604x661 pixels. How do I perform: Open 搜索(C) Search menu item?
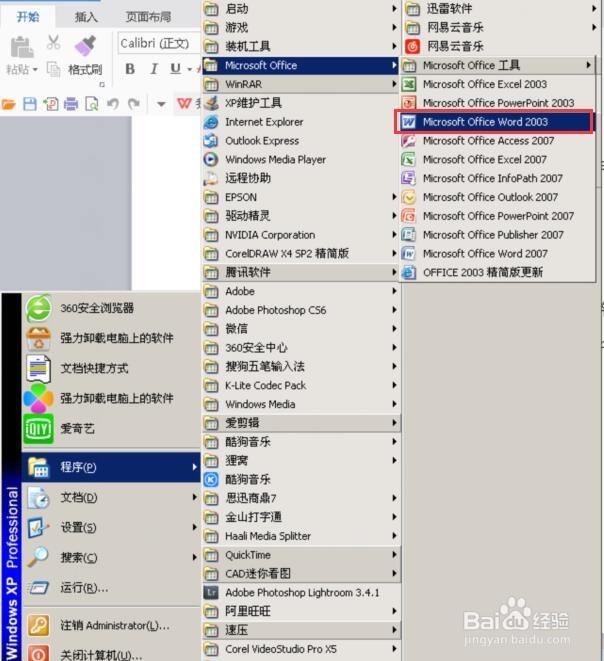[x=112, y=558]
